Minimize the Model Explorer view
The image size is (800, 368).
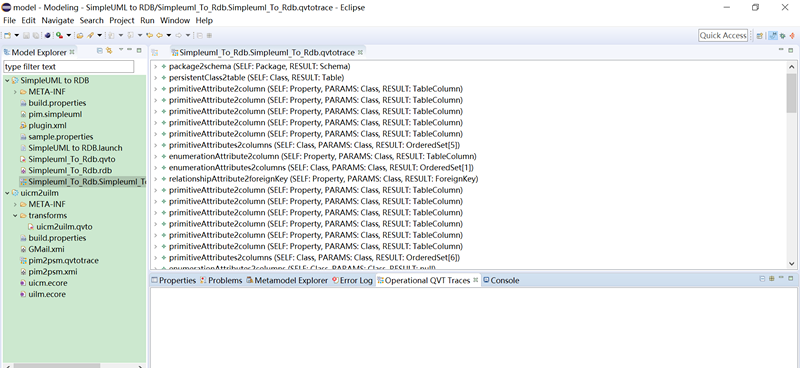130,50
